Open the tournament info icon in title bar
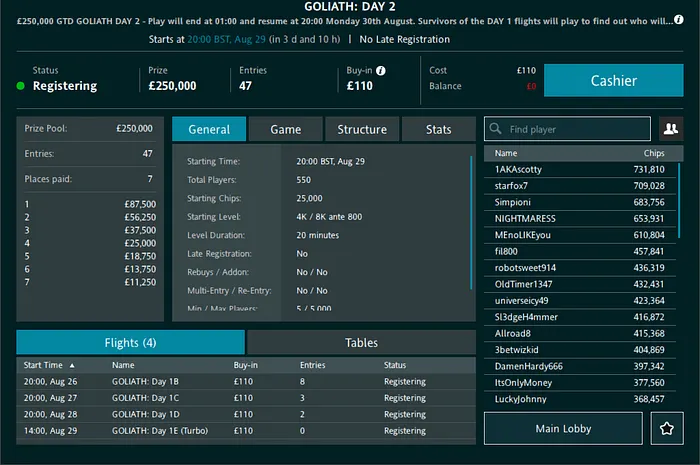Image resolution: width=700 pixels, height=465 pixels. [x=690, y=21]
